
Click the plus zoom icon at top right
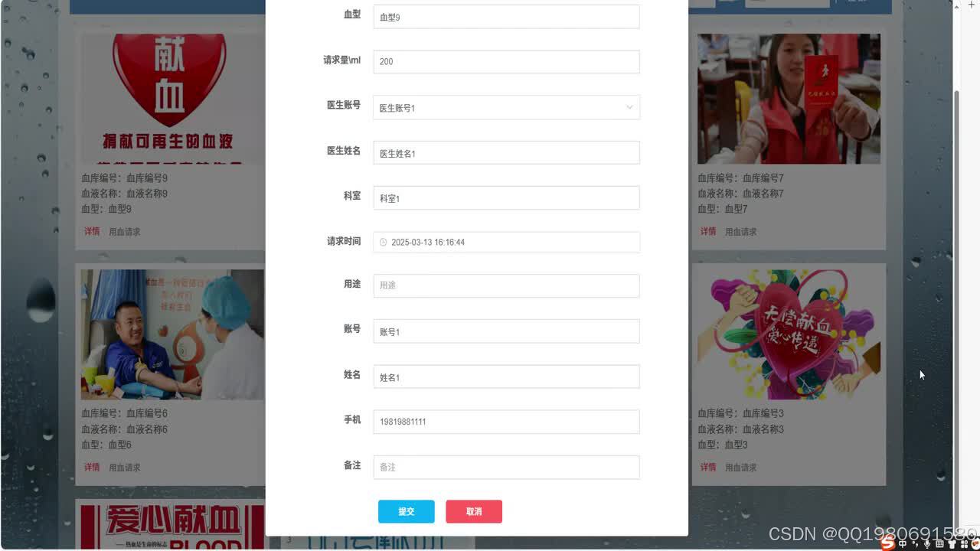tap(972, 4)
